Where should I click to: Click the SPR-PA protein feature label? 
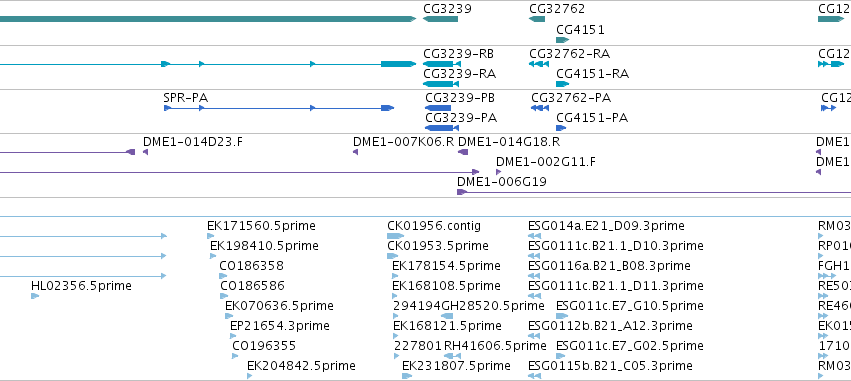pos(186,98)
